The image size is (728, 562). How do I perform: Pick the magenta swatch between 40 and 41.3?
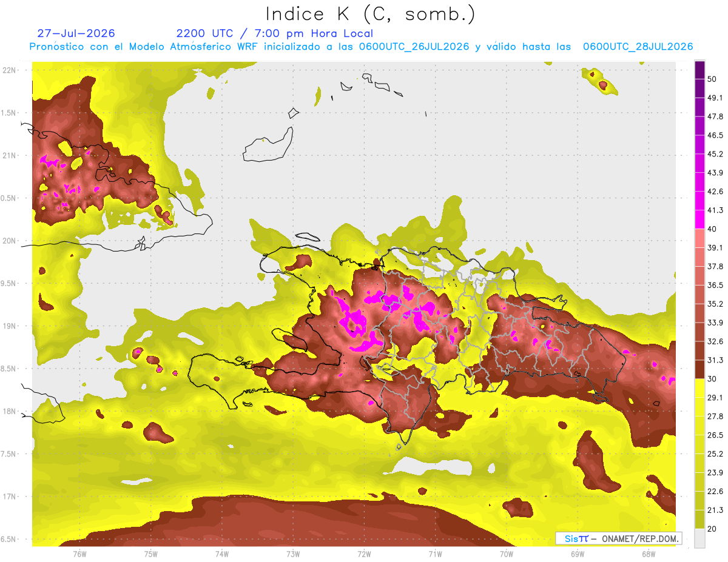click(699, 219)
